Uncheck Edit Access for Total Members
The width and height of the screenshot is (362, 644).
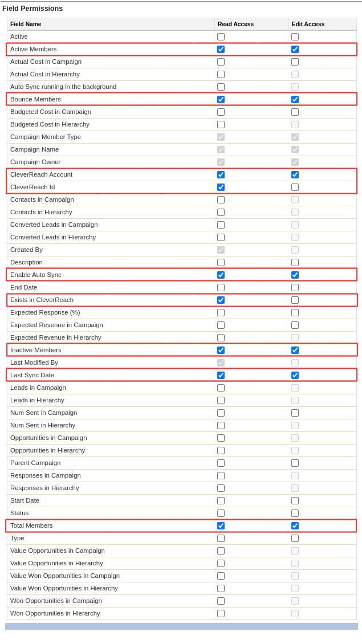coord(295,525)
